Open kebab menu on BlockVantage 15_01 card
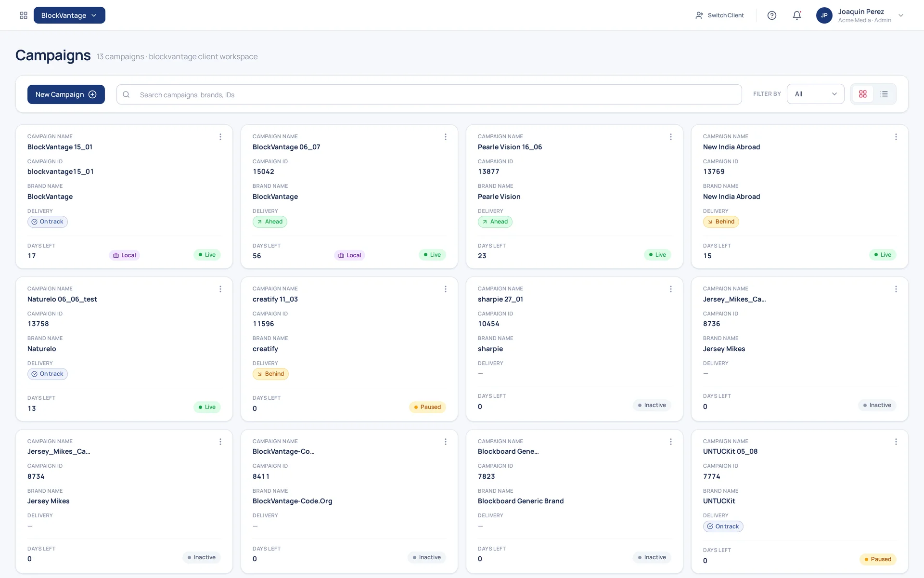The width and height of the screenshot is (924, 578). (x=220, y=137)
